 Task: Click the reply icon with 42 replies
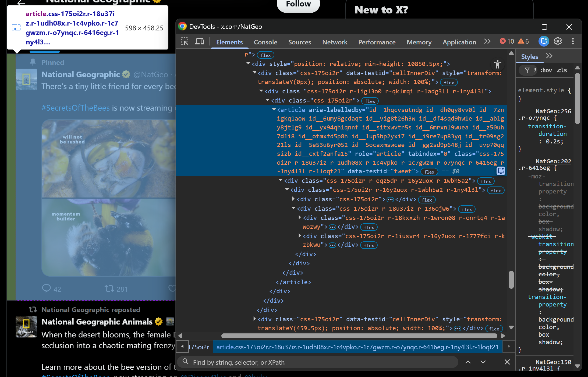point(46,288)
